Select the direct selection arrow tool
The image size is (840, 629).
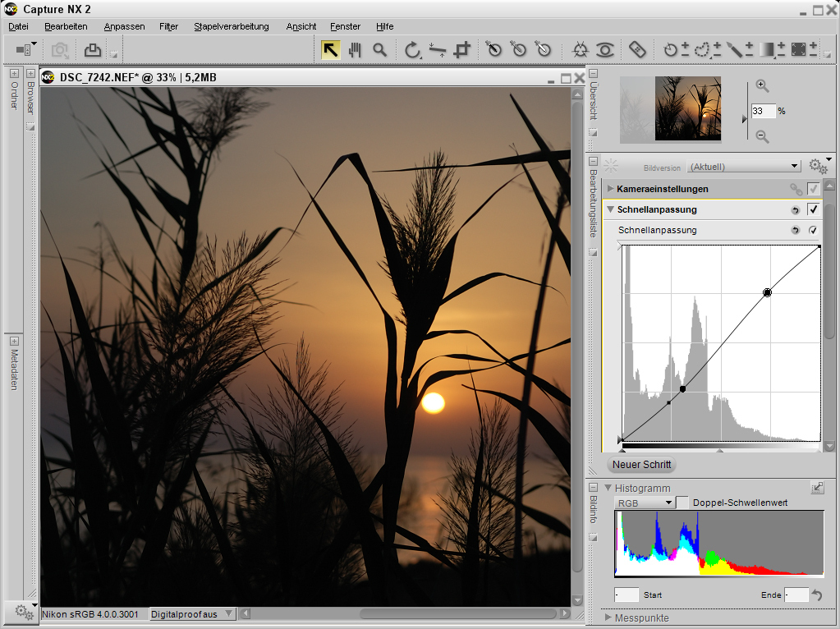[330, 49]
